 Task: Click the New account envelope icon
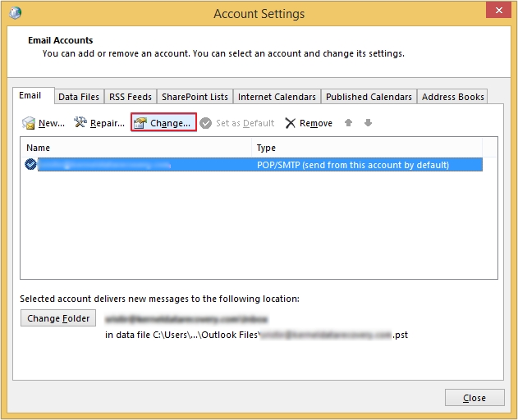pos(29,123)
